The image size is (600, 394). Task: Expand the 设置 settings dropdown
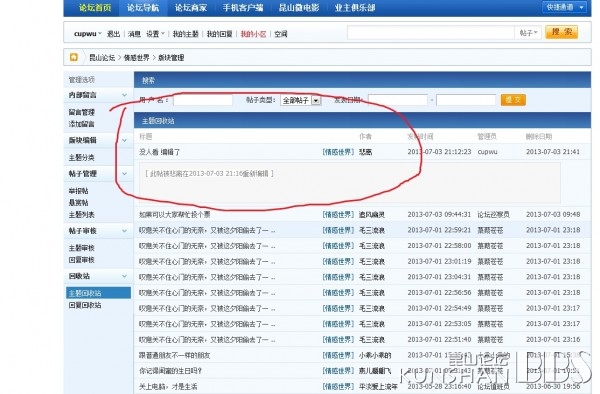click(155, 34)
